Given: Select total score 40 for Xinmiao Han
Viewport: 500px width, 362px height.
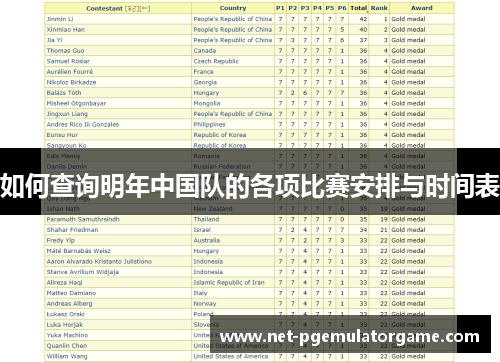Looking at the screenshot, I should point(363,30).
